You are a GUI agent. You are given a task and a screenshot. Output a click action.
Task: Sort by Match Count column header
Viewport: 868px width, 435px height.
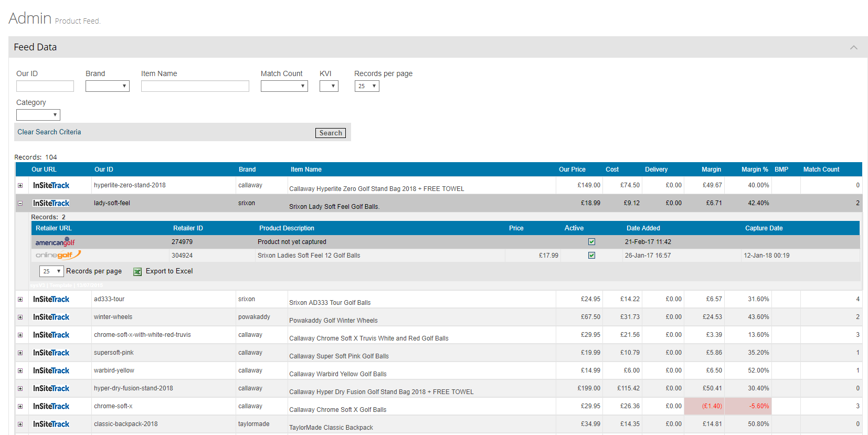click(x=821, y=169)
